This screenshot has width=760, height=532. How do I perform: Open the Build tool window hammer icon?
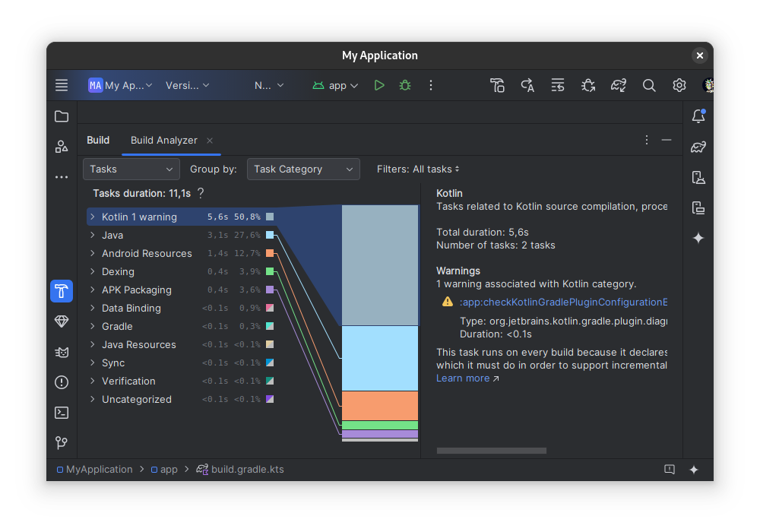coord(62,291)
